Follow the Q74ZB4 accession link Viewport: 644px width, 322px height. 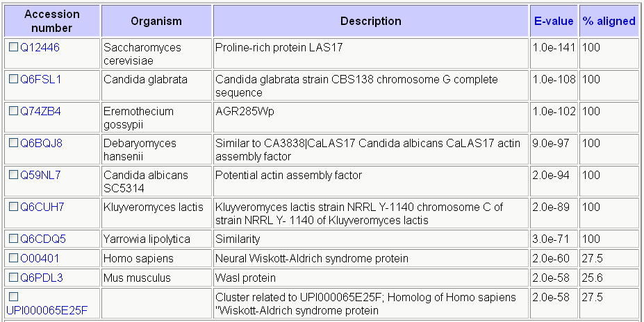41,112
